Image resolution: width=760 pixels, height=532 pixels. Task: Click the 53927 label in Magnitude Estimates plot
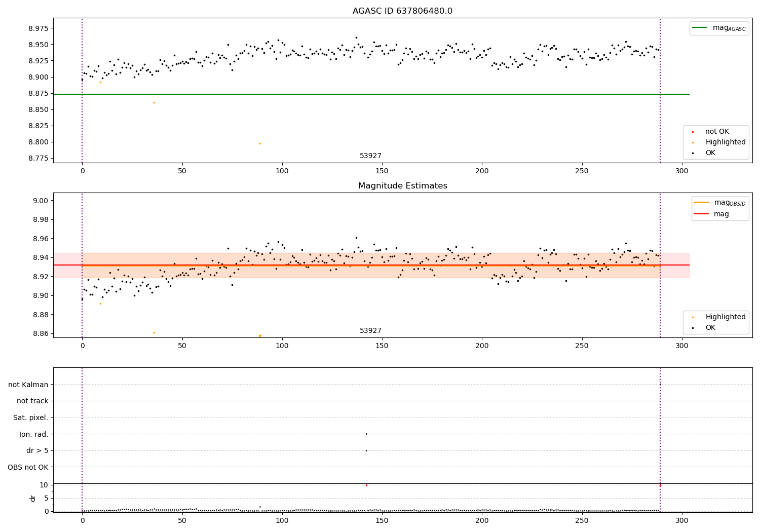coord(370,331)
